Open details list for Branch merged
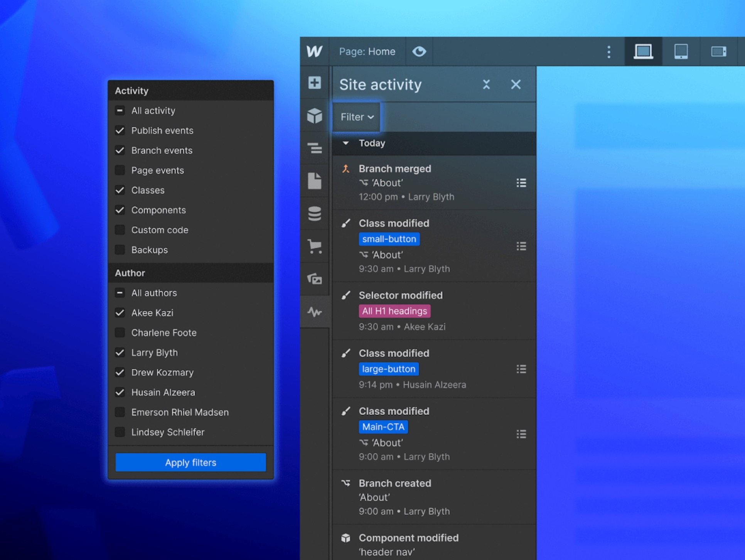The width and height of the screenshot is (745, 560). 521,183
